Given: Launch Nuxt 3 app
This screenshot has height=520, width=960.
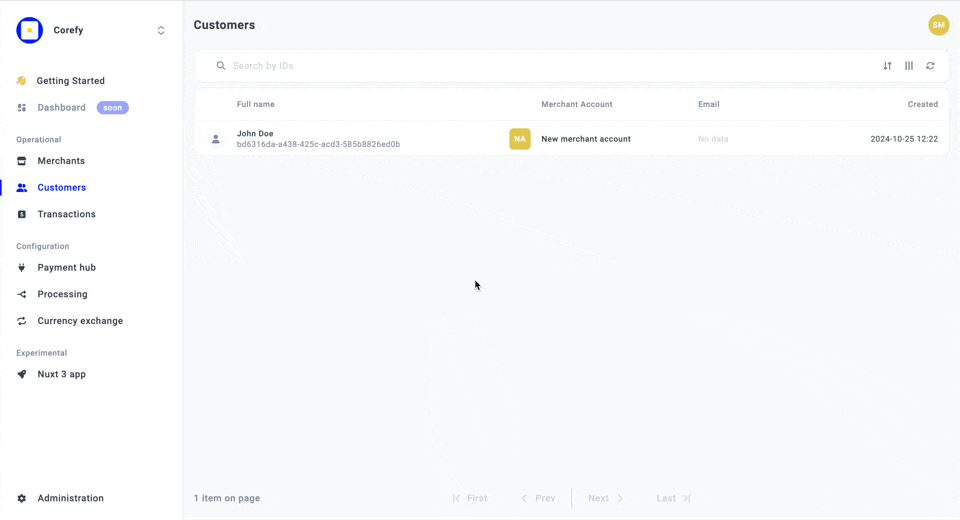Looking at the screenshot, I should [x=61, y=374].
